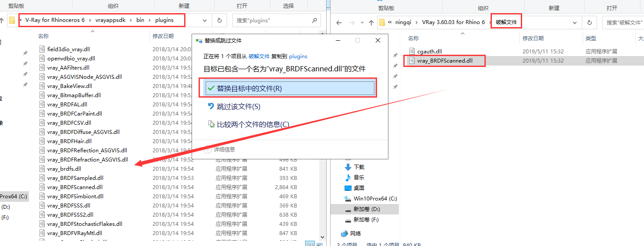The image size is (644, 246).
Task: Navigate to bin in the breadcrumb
Action: 140,20
